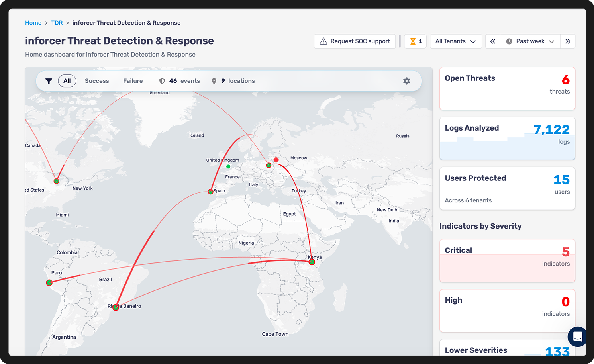Open the map settings gear
The height and width of the screenshot is (364, 594).
coord(406,81)
